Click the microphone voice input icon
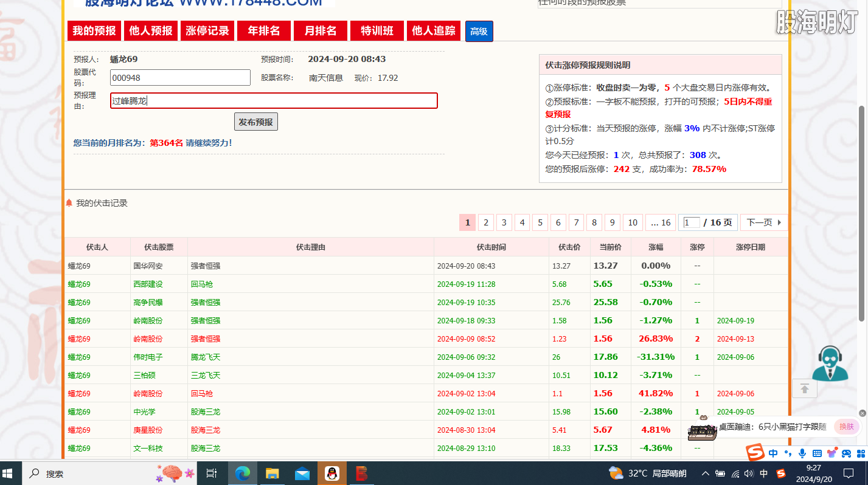The width and height of the screenshot is (868, 485). point(802,453)
